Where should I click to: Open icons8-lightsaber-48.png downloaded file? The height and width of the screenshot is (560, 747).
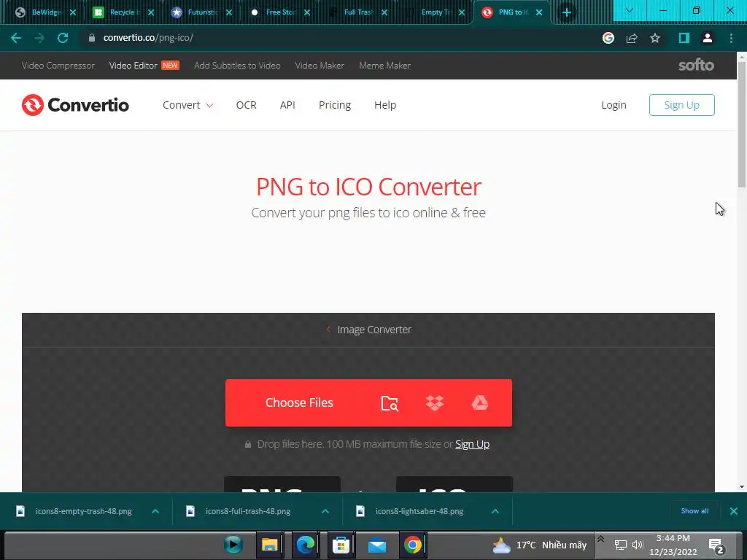click(x=410, y=511)
